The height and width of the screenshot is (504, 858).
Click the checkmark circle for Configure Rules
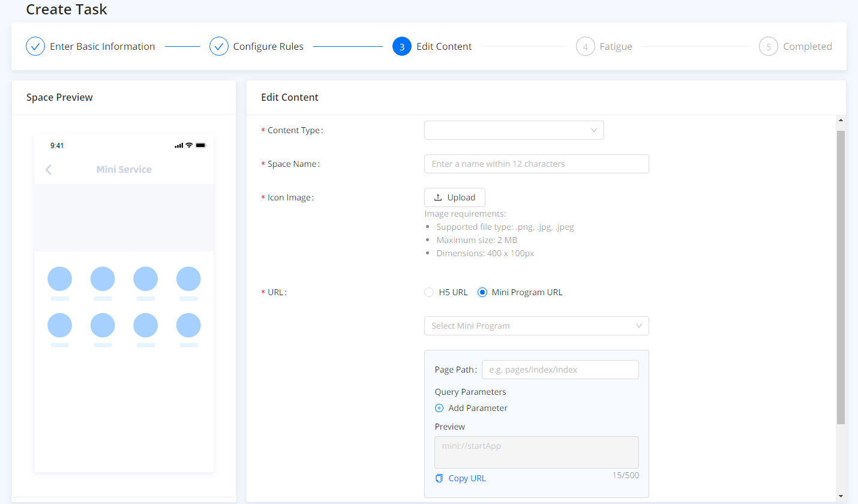pos(219,46)
